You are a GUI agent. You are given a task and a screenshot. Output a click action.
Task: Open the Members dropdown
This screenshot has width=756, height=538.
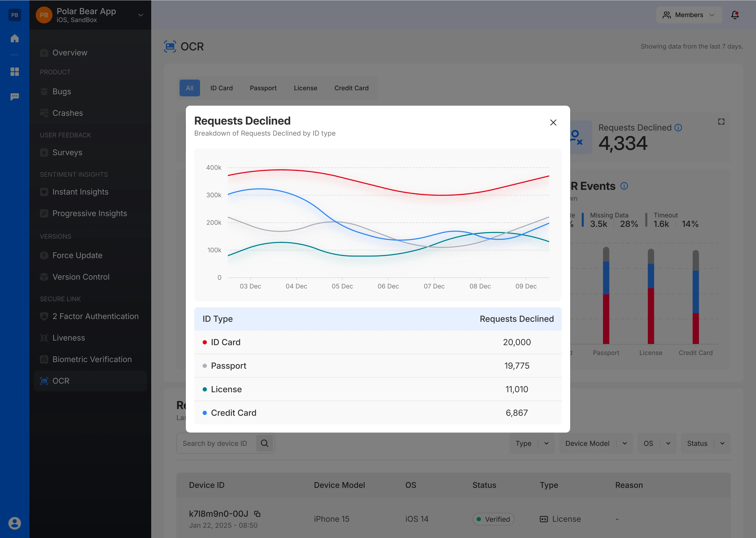pyautogui.click(x=689, y=15)
